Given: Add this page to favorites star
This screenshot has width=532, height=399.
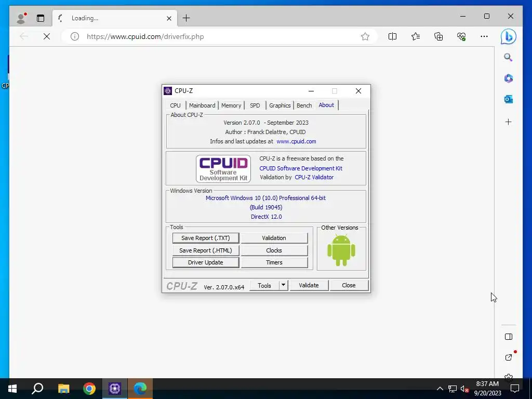Looking at the screenshot, I should pyautogui.click(x=365, y=36).
